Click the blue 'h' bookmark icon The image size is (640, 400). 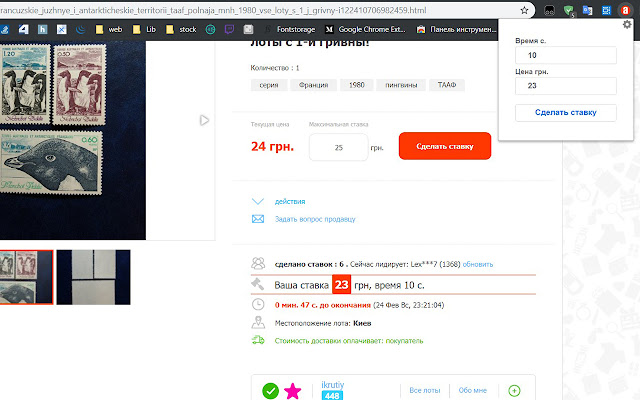tap(42, 29)
